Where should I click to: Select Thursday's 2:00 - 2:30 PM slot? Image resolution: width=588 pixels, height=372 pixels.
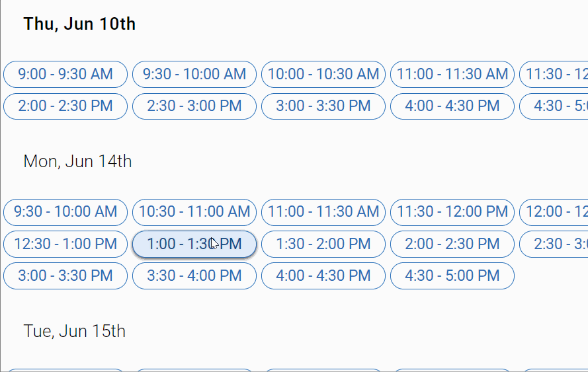[65, 106]
